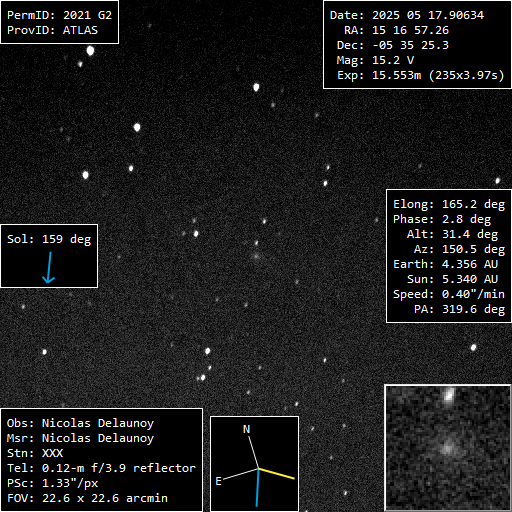Click the E label on compass
This screenshot has height=512, width=512.
click(x=218, y=481)
